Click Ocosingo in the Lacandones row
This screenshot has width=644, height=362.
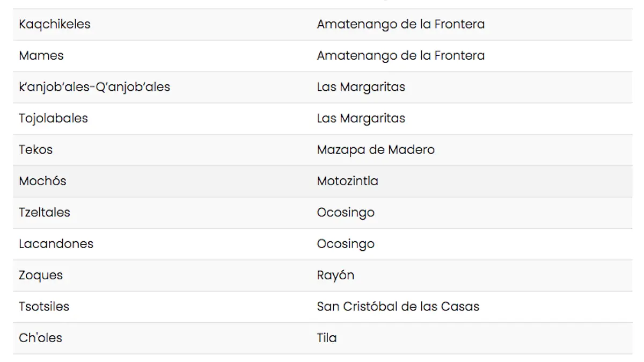point(346,243)
